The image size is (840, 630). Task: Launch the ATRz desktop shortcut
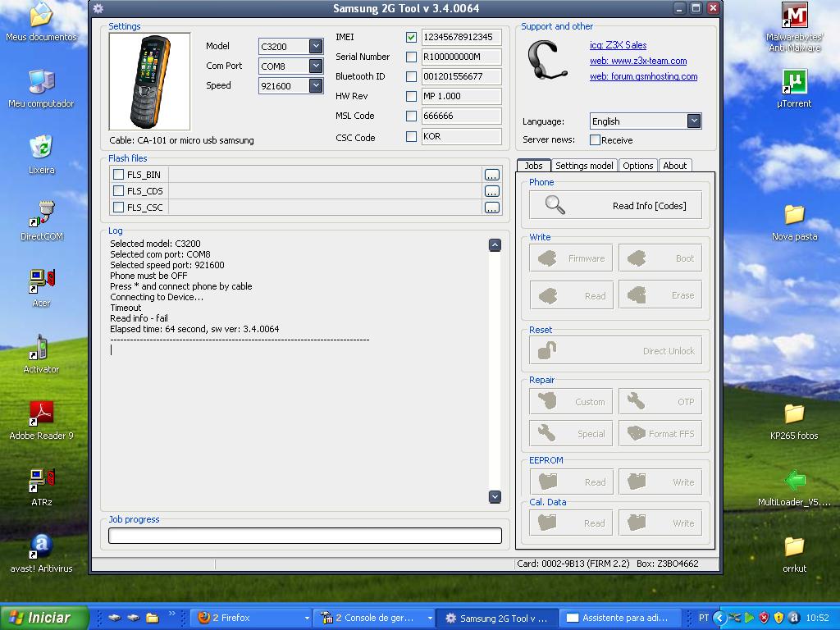click(x=41, y=487)
